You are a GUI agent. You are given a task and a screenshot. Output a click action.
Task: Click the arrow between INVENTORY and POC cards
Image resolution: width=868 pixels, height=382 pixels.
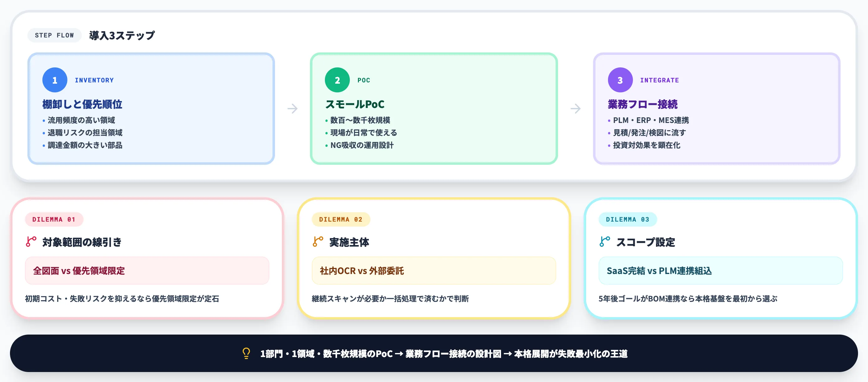[293, 109]
